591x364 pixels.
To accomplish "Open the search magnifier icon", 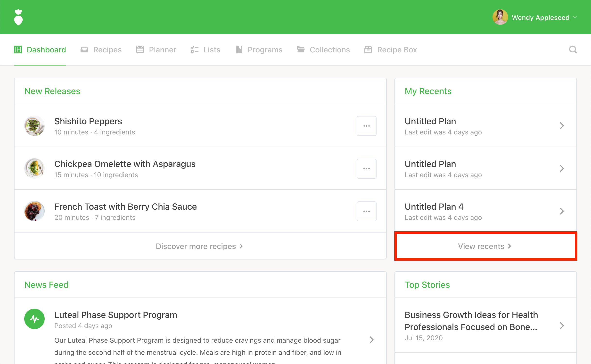I will 573,50.
